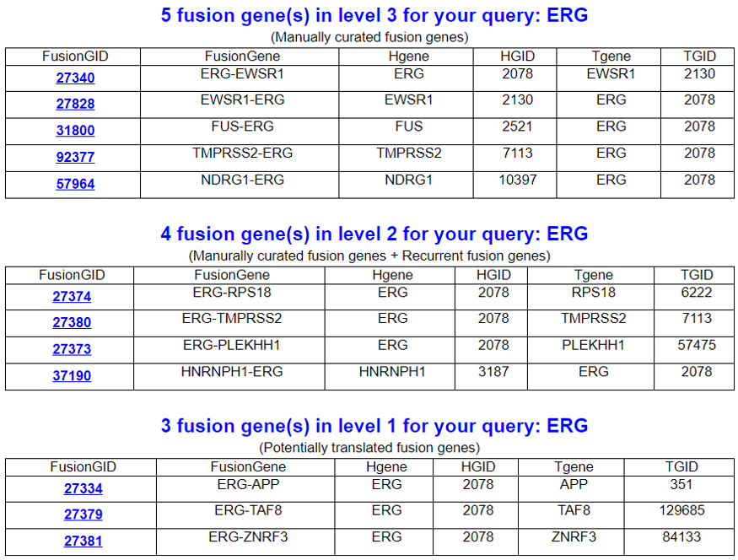Open FusionGID link 27828
Screen dimensions: 738x560
point(75,105)
